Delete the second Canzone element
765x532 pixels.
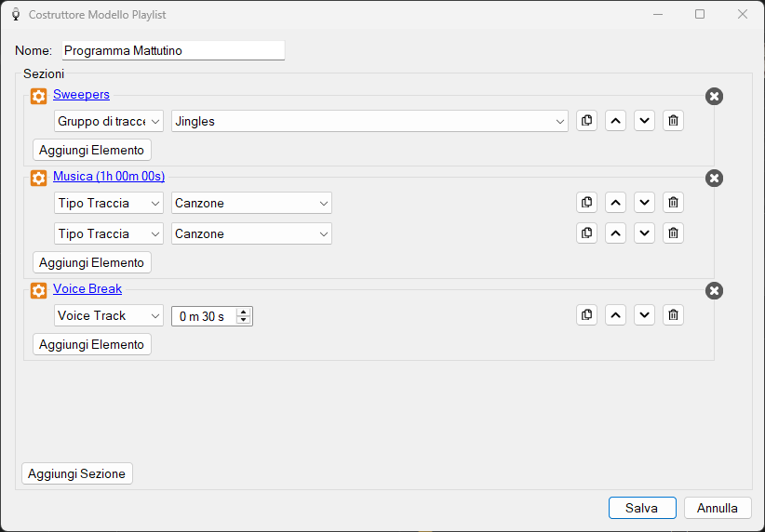pyautogui.click(x=673, y=233)
